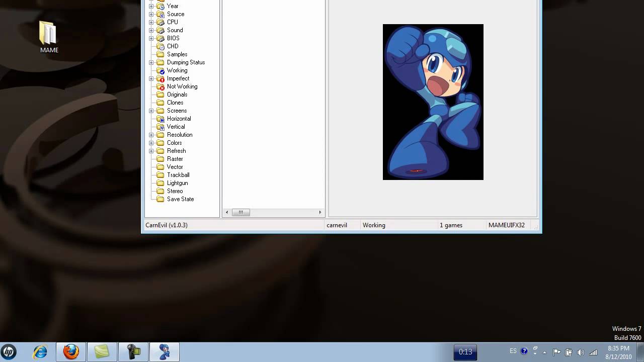Open network signal bars icon
The image size is (644, 362).
coord(593,352)
